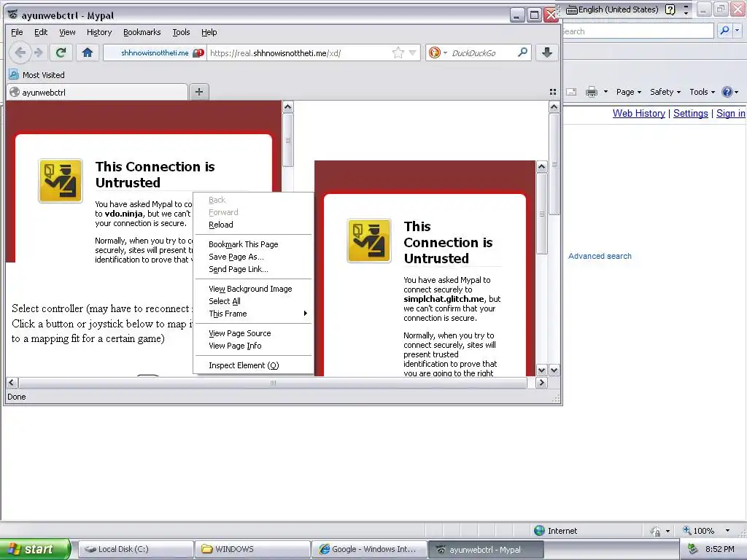Go to the home page using house icon
Image resolution: width=747 pixels, height=560 pixels.
(88, 52)
